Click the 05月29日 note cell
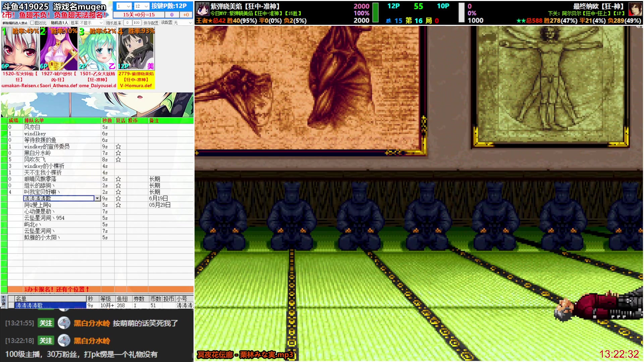 click(x=171, y=205)
